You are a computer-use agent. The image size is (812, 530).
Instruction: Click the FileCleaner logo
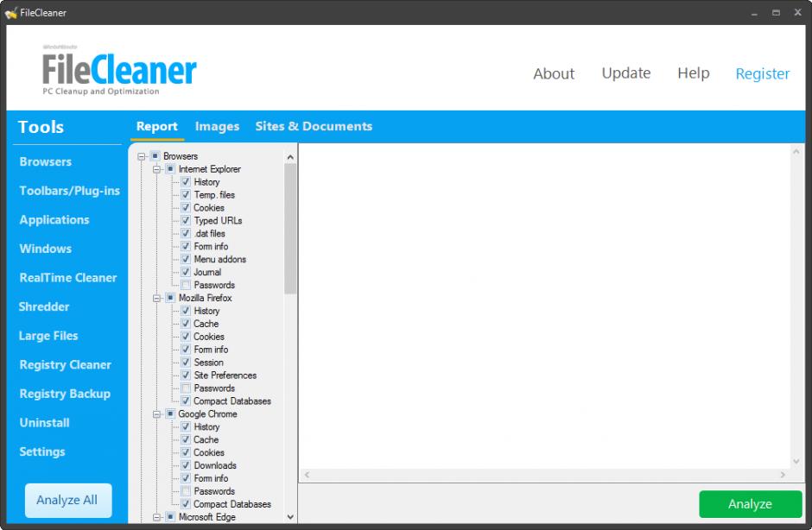pos(119,71)
